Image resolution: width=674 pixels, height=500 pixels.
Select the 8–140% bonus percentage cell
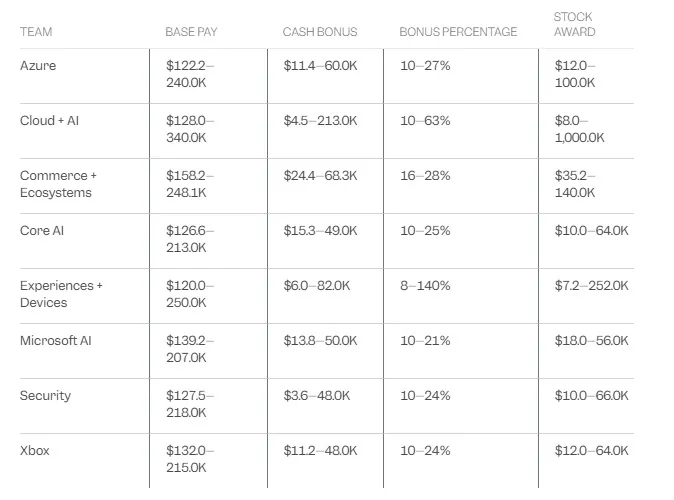(x=425, y=286)
